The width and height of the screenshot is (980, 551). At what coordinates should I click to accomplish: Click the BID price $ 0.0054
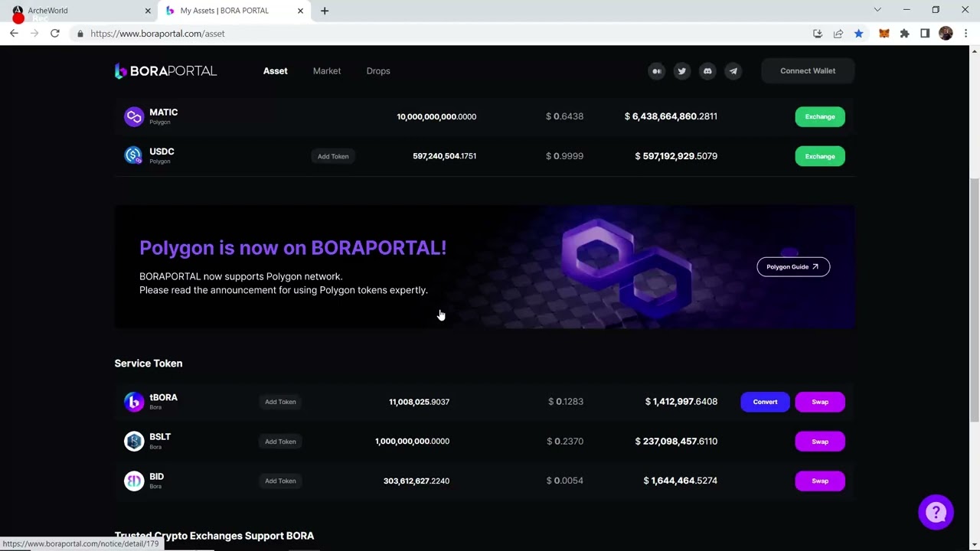click(565, 481)
